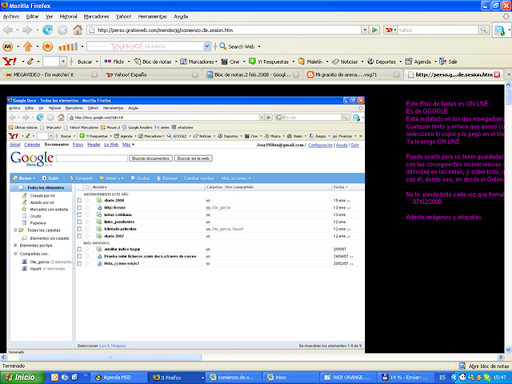Screen dimensions: 512x384
Task: Open Noticias on the outer Yahoo toolbar
Action: click(x=345, y=62)
